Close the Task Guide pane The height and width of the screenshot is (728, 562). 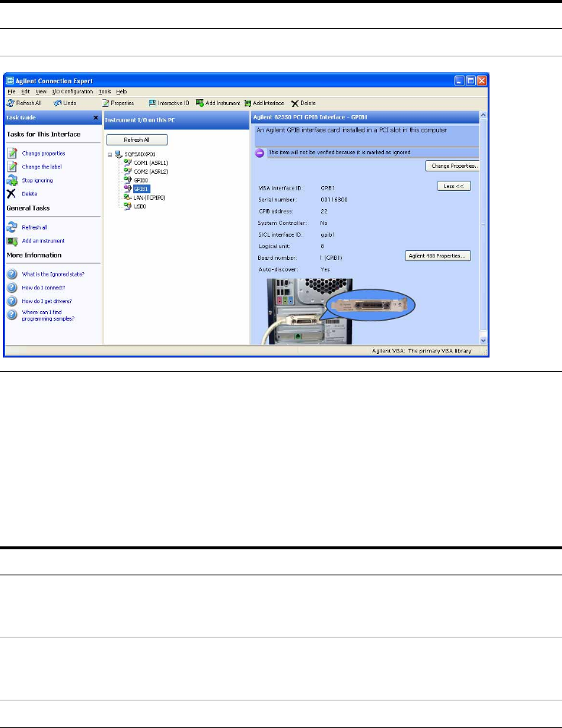95,117
